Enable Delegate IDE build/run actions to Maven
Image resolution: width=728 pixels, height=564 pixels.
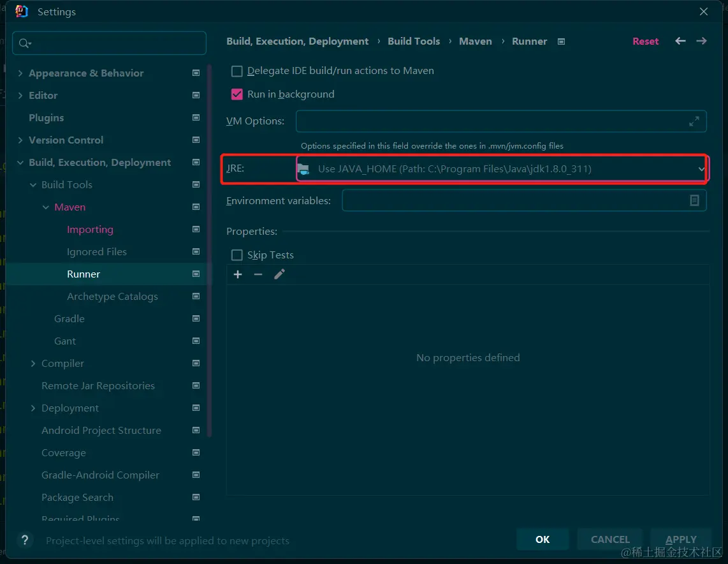coord(237,71)
